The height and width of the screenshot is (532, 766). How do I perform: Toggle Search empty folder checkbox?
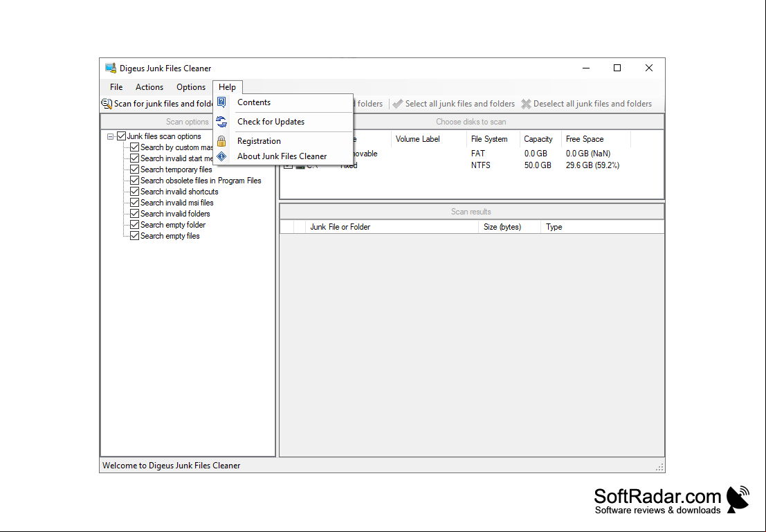(x=134, y=225)
